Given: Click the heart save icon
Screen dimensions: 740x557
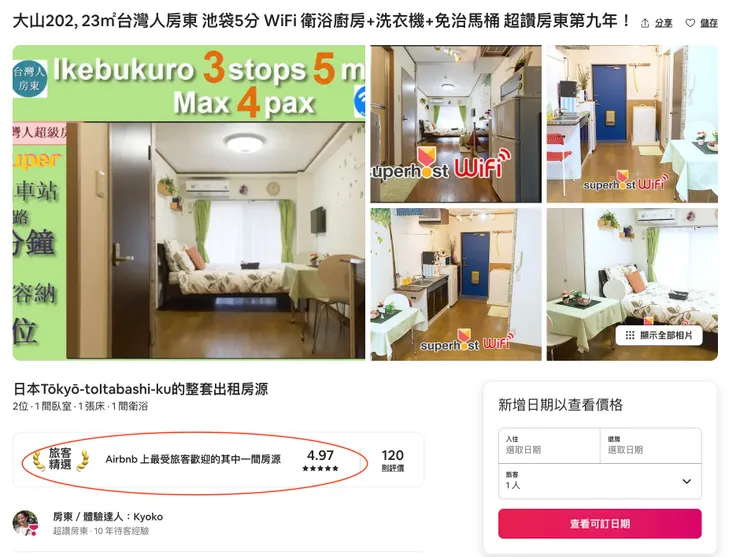Looking at the screenshot, I should coord(690,23).
